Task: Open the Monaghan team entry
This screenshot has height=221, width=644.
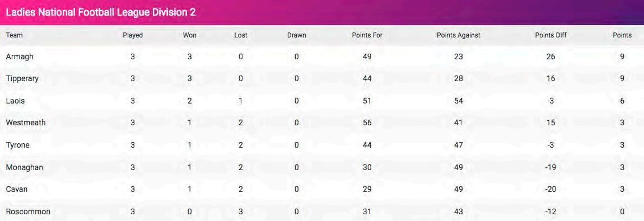Action: click(24, 167)
